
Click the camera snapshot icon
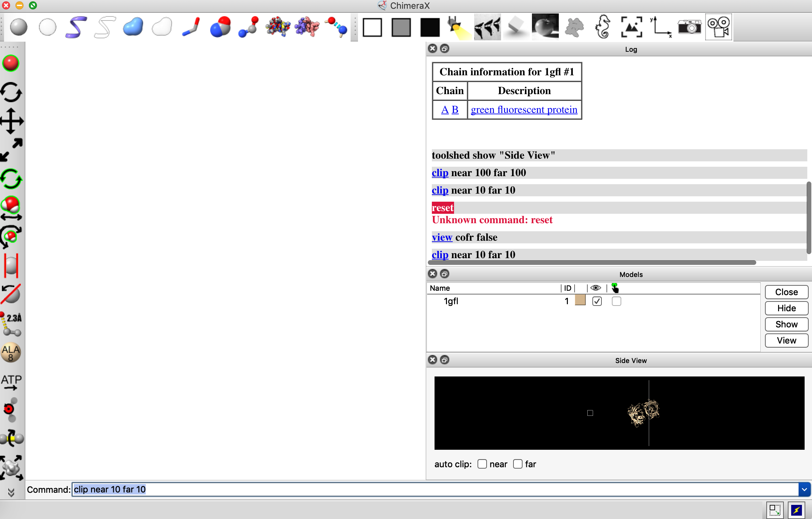point(689,27)
